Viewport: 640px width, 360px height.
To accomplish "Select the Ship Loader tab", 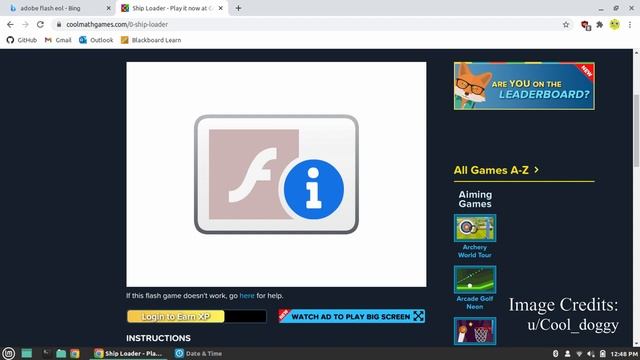I will [172, 8].
